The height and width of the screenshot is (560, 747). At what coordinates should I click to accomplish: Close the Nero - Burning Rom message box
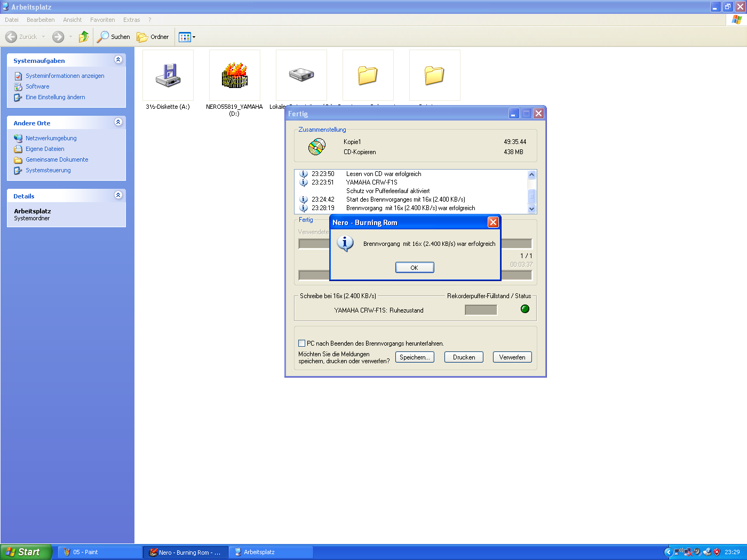(494, 222)
